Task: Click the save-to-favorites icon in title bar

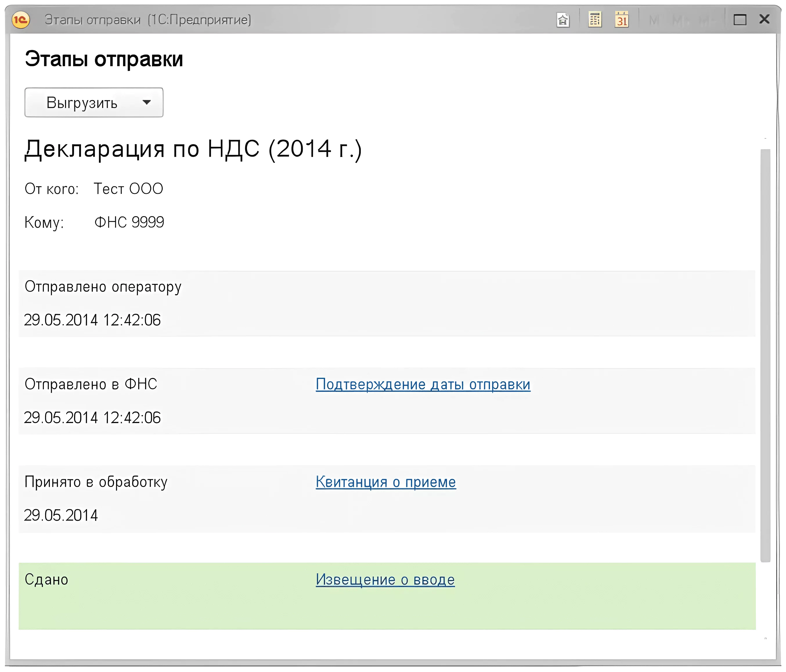Action: click(x=563, y=20)
